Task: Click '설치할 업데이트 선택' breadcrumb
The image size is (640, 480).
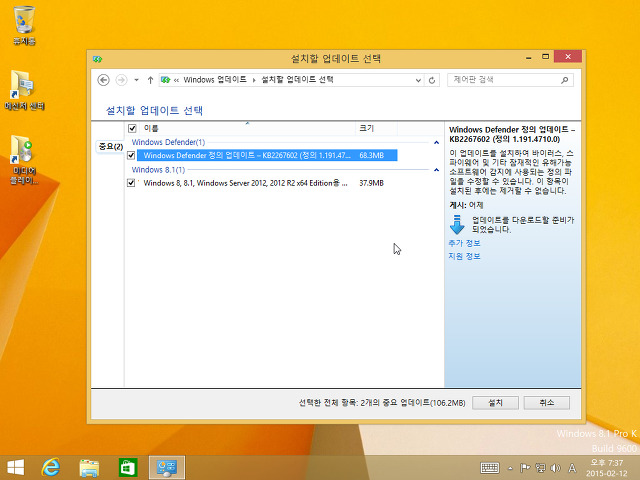Action: (x=297, y=80)
